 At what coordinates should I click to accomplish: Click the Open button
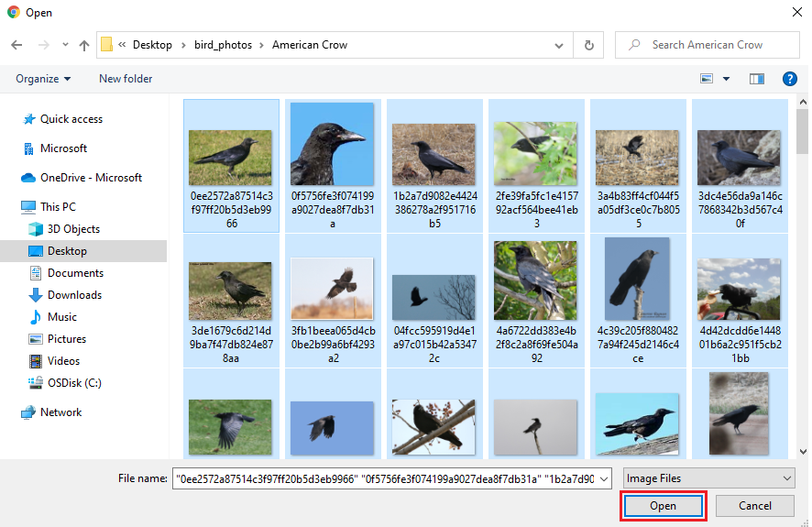tap(663, 506)
